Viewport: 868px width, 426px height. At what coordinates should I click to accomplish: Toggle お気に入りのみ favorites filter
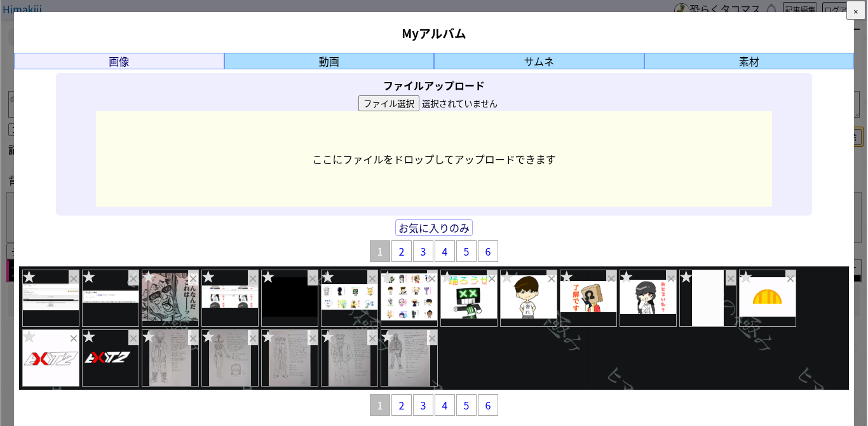click(434, 228)
